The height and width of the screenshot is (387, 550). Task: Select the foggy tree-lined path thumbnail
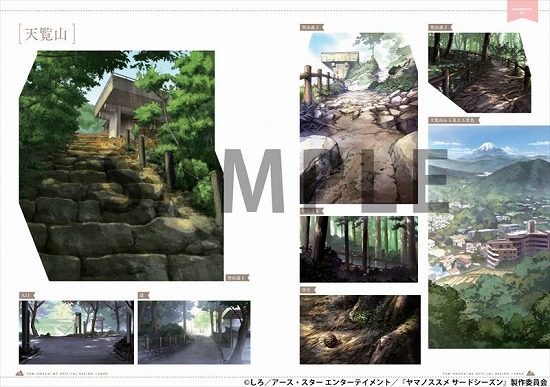[194, 332]
